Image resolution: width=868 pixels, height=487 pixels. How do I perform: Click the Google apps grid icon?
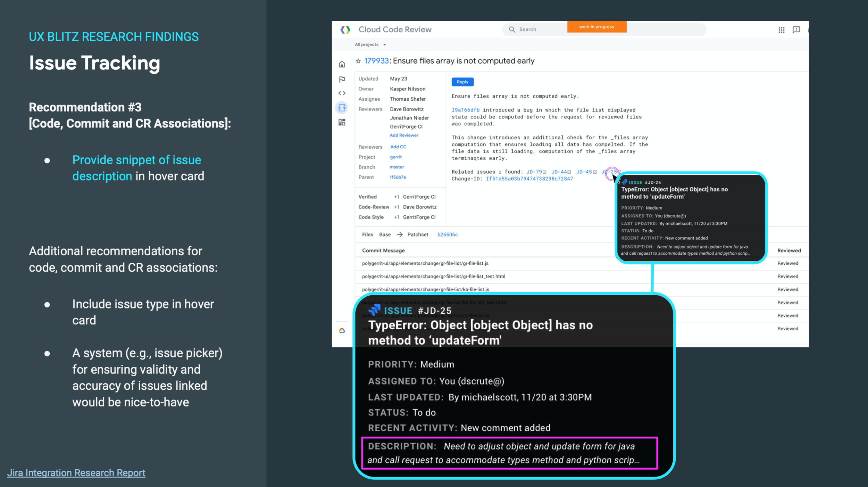781,30
